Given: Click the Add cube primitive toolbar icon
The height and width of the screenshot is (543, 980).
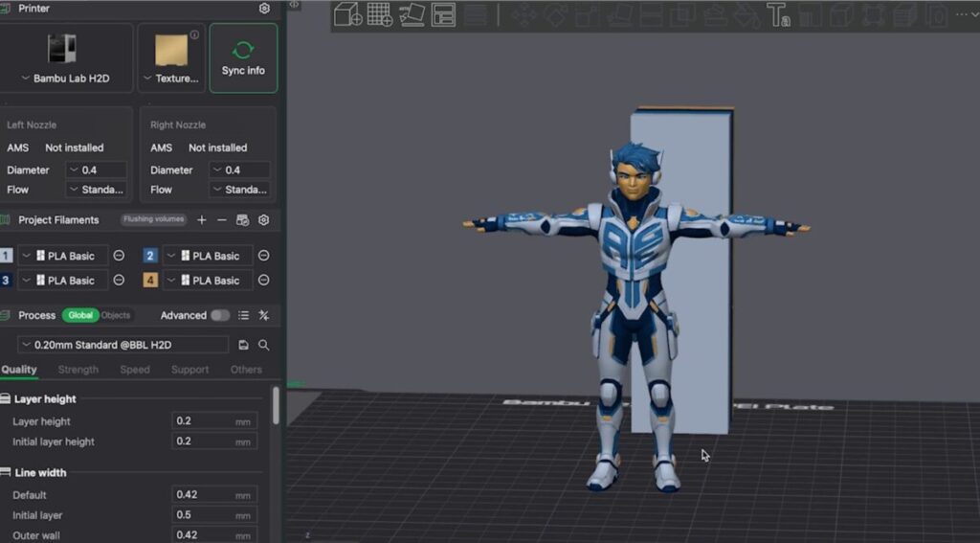Looking at the screenshot, I should pyautogui.click(x=347, y=15).
